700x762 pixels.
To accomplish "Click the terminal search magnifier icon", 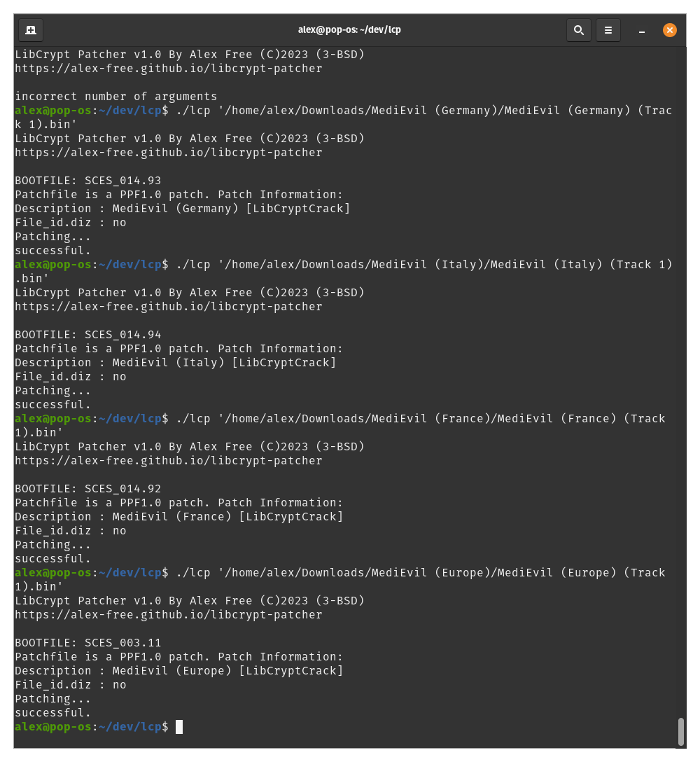I will (579, 30).
